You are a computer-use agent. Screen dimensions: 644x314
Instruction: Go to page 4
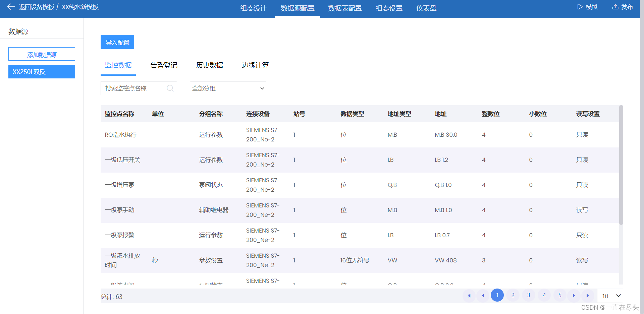(544, 295)
